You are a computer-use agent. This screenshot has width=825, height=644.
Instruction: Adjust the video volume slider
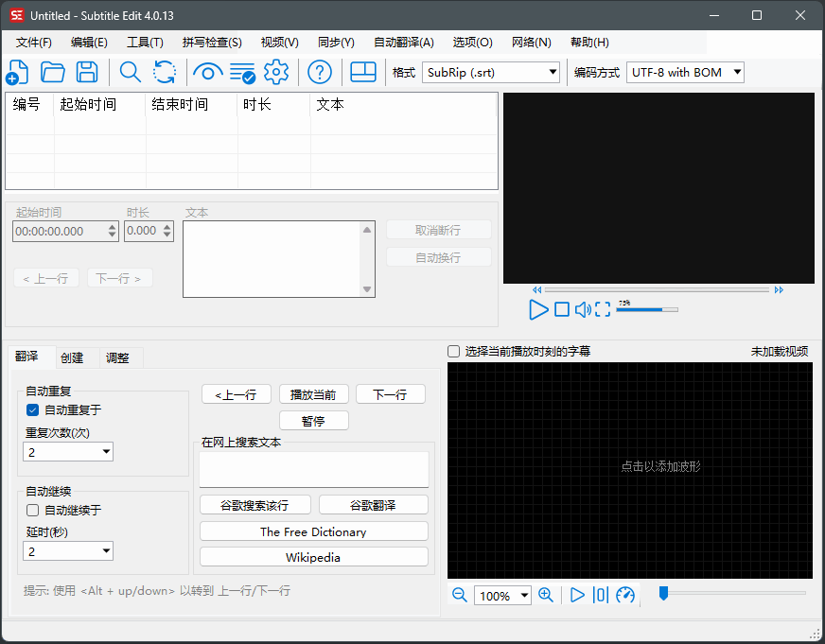pos(648,309)
